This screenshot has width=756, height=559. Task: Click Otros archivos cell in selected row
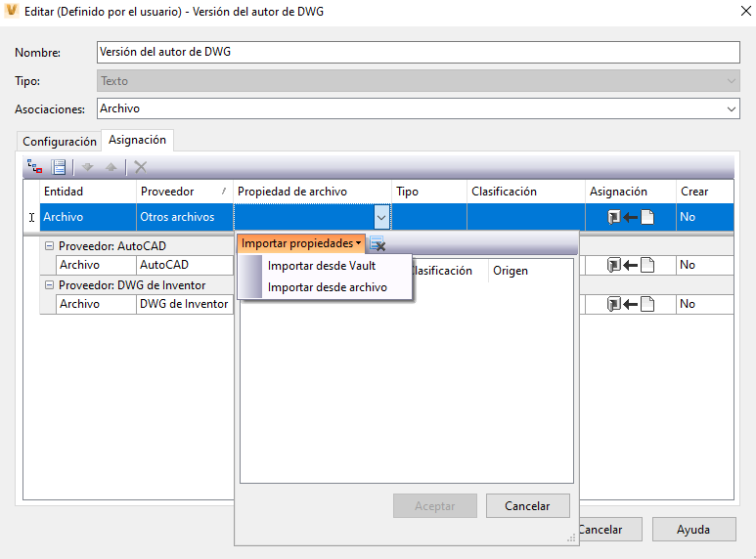point(185,217)
